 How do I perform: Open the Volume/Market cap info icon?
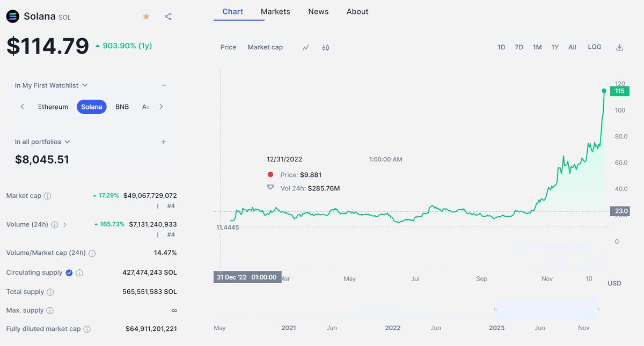(92, 253)
